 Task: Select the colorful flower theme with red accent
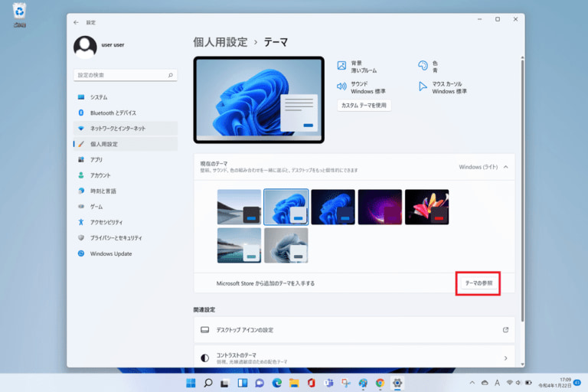pyautogui.click(x=426, y=207)
